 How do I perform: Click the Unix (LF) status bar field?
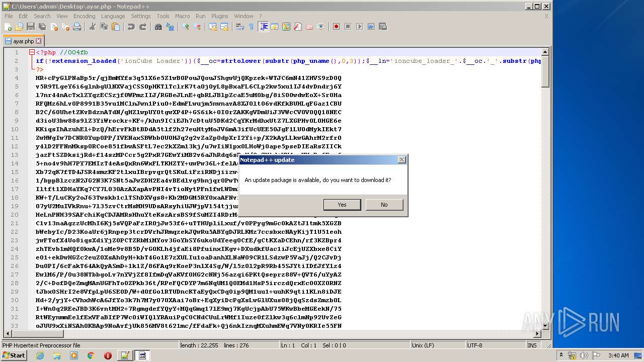point(437,345)
